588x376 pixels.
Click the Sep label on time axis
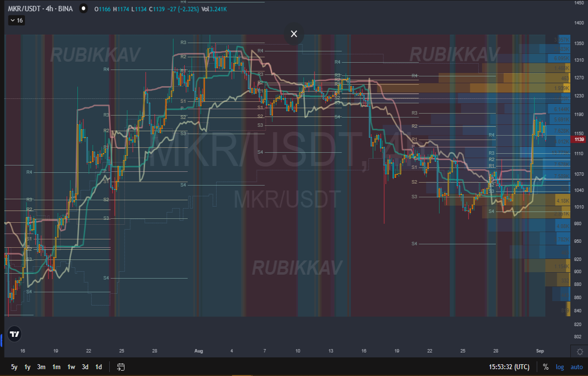tap(539, 351)
